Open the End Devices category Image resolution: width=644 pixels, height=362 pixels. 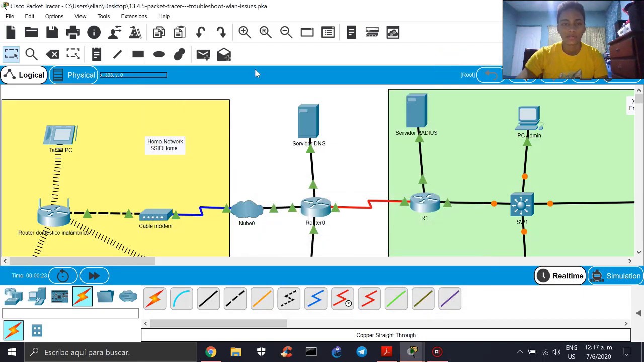(x=37, y=296)
